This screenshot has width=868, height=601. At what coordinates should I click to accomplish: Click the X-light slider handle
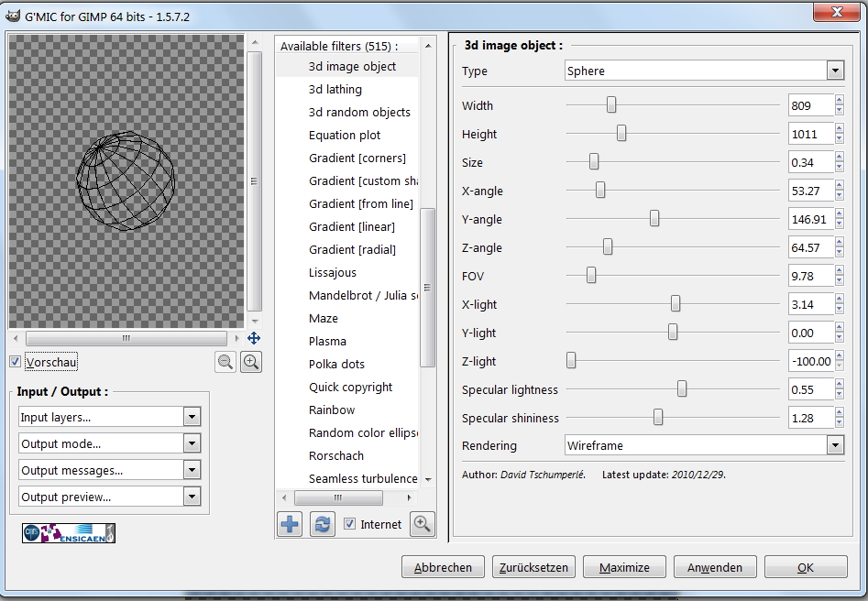(676, 303)
